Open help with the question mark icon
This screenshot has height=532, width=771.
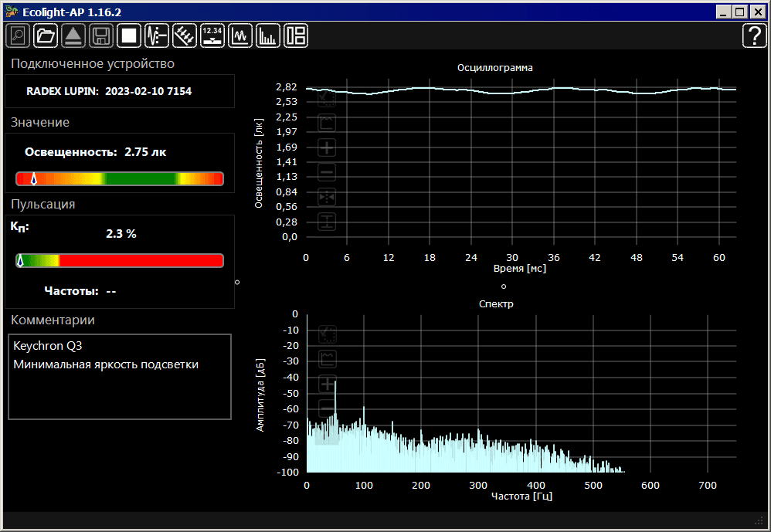click(754, 36)
